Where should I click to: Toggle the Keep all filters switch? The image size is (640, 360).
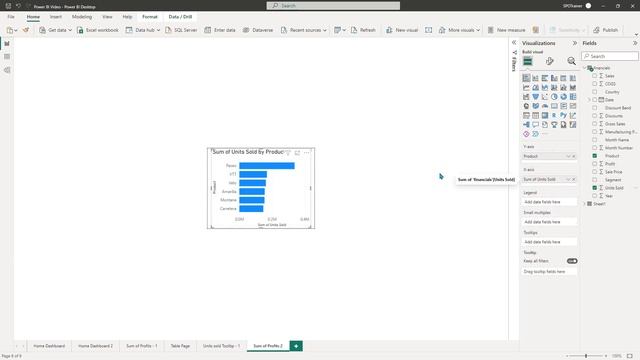tap(572, 261)
